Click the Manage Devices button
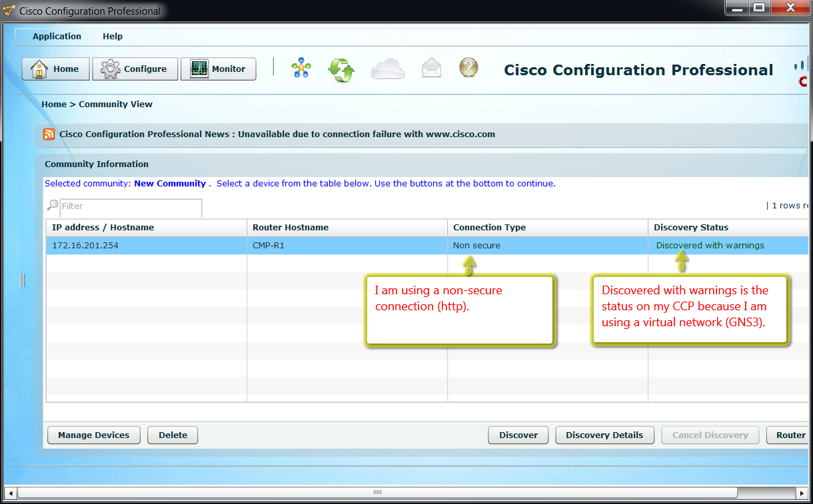The image size is (813, 504). (x=93, y=435)
